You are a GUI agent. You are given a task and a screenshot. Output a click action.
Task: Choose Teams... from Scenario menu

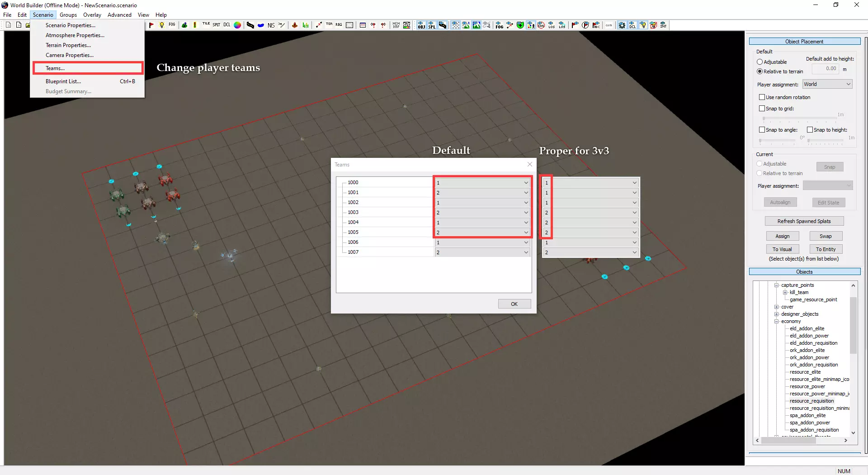(55, 68)
